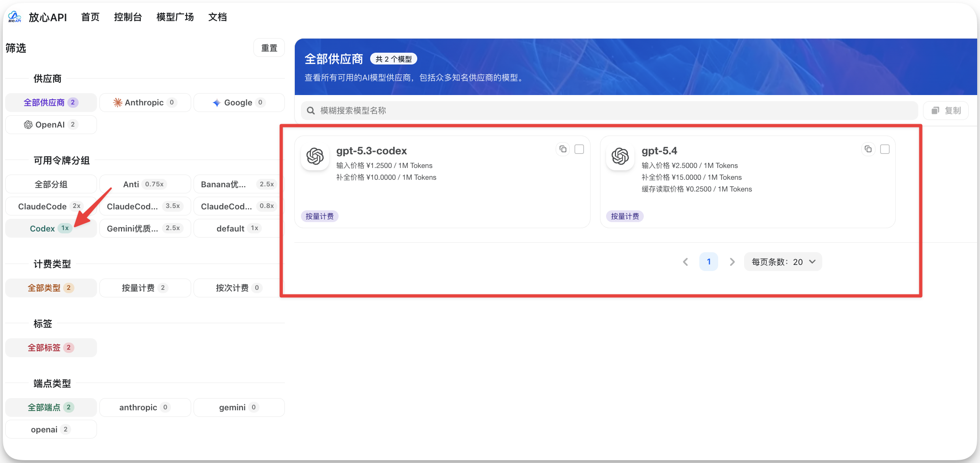The image size is (980, 463).
Task: Click the 按量计费 tag on gpt-5.3-codex
Action: click(320, 216)
